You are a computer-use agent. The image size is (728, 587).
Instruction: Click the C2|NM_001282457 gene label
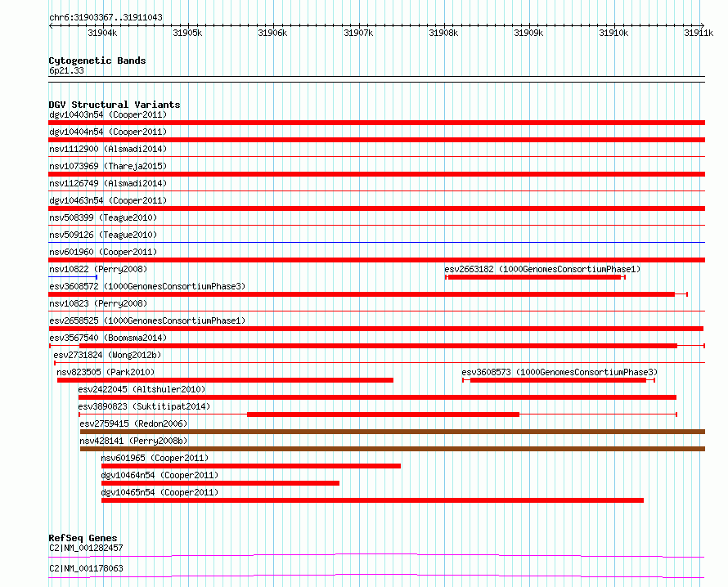[x=86, y=548]
